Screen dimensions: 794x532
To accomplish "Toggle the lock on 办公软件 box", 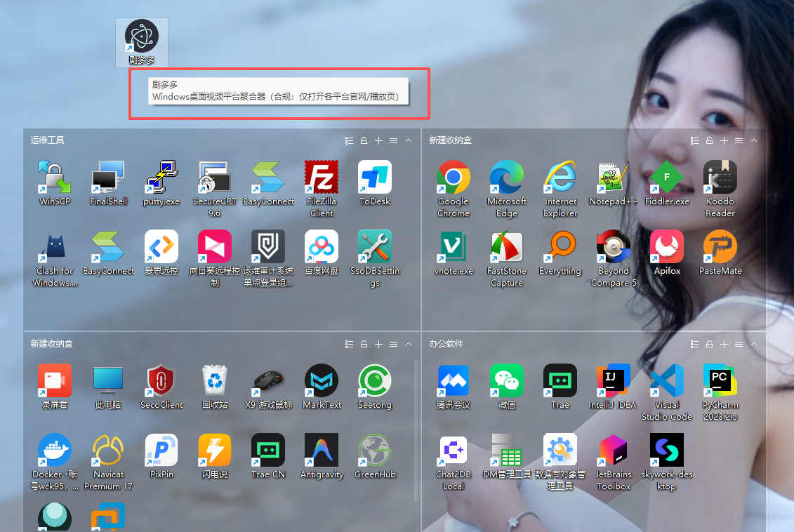I will coord(709,344).
